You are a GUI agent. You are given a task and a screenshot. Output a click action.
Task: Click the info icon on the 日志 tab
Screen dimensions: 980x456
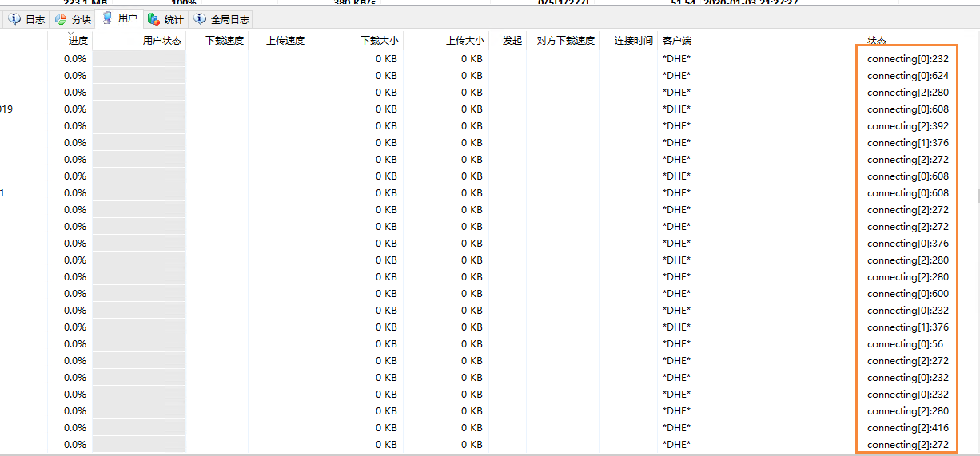15,19
